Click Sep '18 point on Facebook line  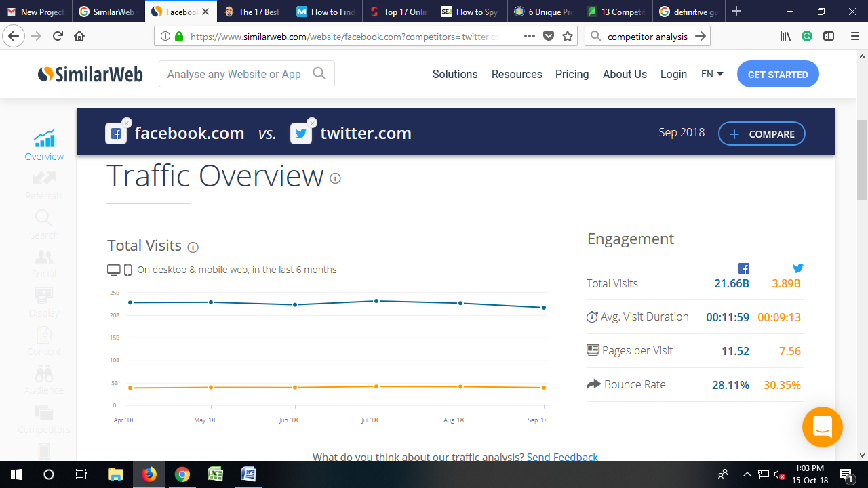click(544, 308)
